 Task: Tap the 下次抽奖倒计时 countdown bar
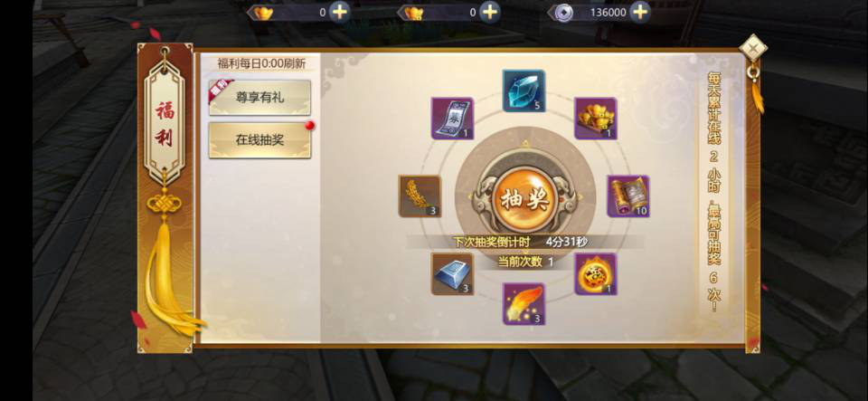pyautogui.click(x=524, y=242)
